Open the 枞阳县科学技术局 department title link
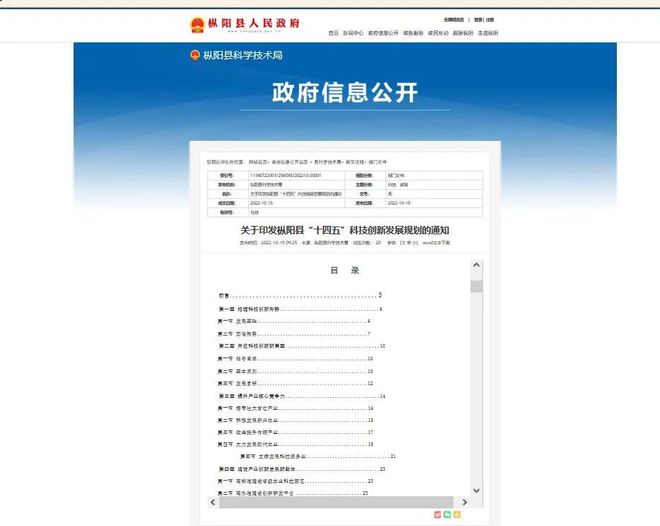This screenshot has width=660, height=526. point(243,55)
